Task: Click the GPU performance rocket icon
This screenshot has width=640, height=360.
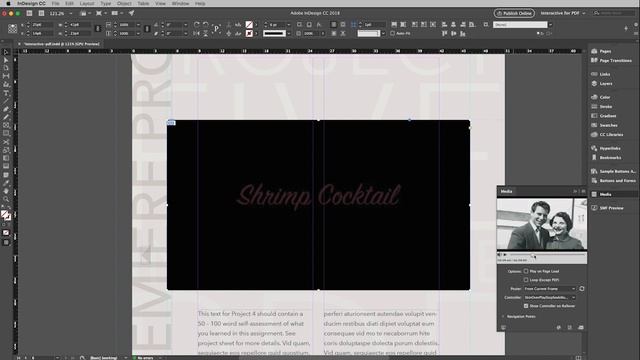Action: [x=131, y=13]
